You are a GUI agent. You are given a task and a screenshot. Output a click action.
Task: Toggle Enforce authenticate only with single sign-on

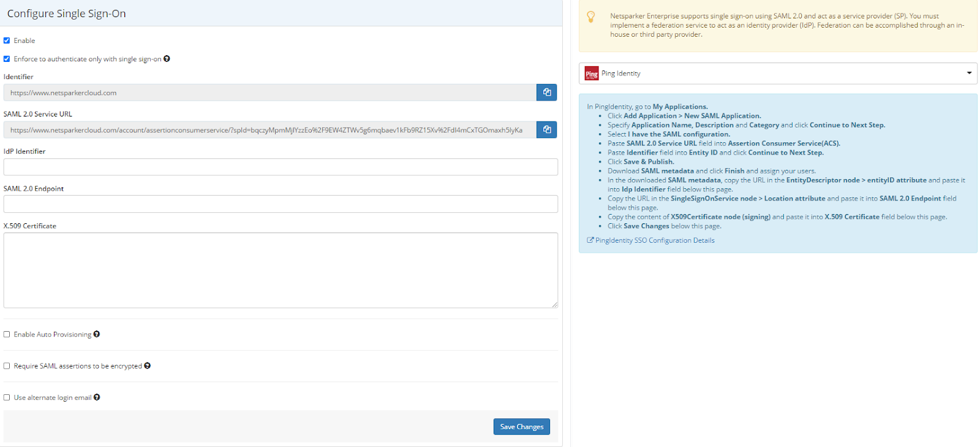coord(7,59)
